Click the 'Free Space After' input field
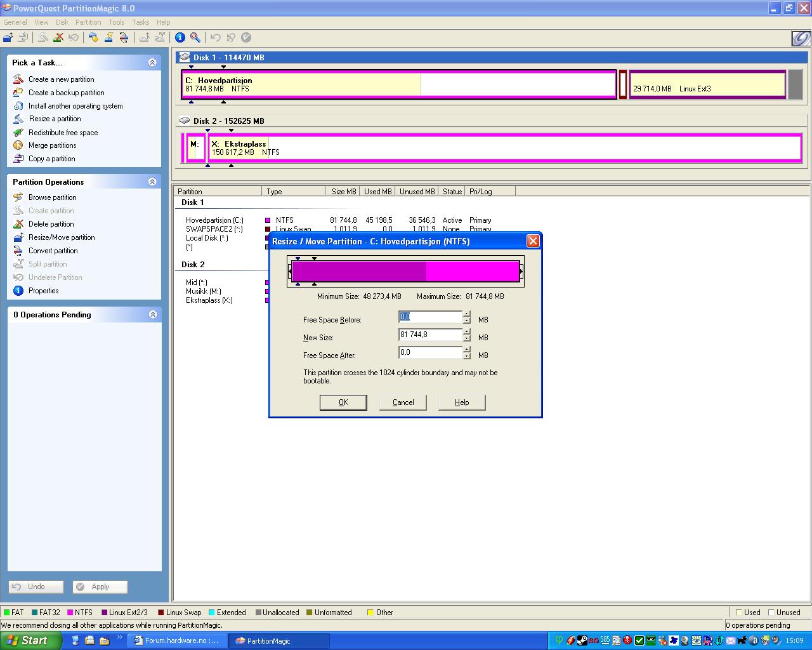 click(430, 352)
